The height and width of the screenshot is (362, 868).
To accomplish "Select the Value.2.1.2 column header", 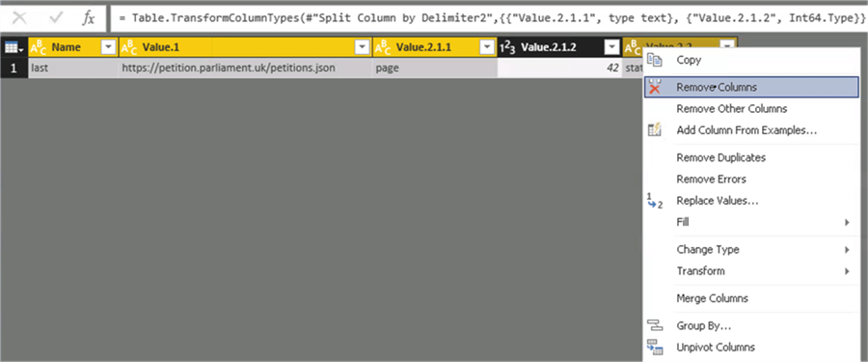I will [x=559, y=48].
